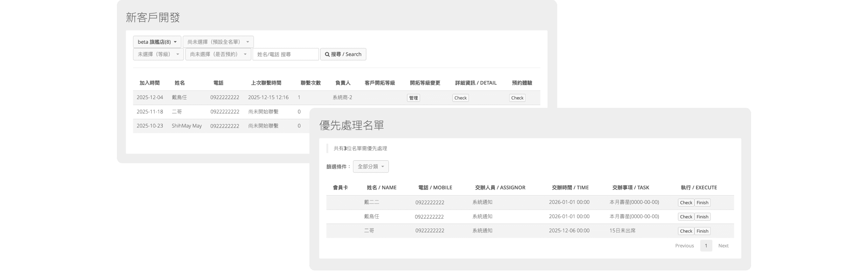This screenshot has width=868, height=272.
Task: Click the 搜尋 / Search button
Action: (x=343, y=54)
